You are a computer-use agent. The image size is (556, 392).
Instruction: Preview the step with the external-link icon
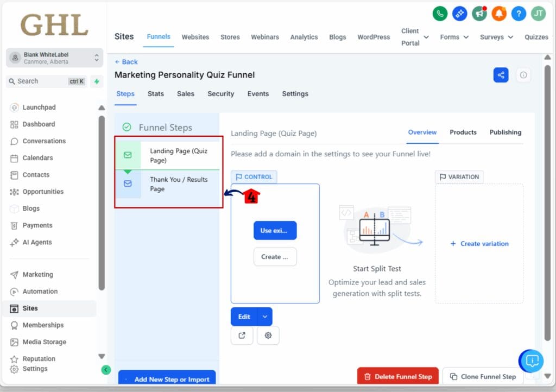click(242, 336)
